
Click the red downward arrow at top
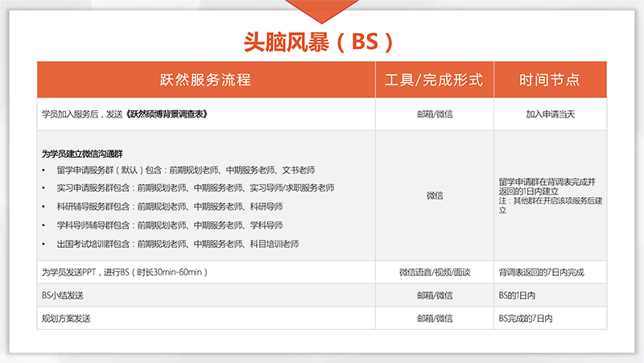coord(322,10)
